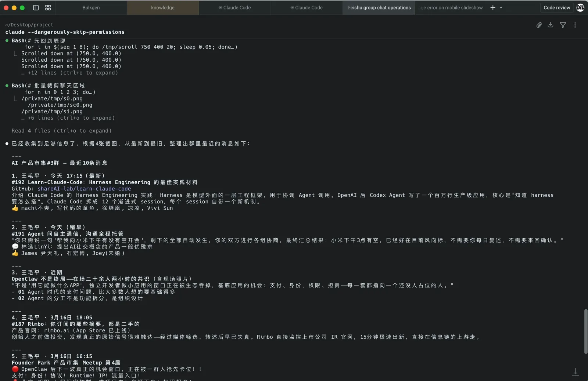Screen dimensions: 588x381
Task: Expand the +6 lines collapsed output
Action: [x=68, y=118]
